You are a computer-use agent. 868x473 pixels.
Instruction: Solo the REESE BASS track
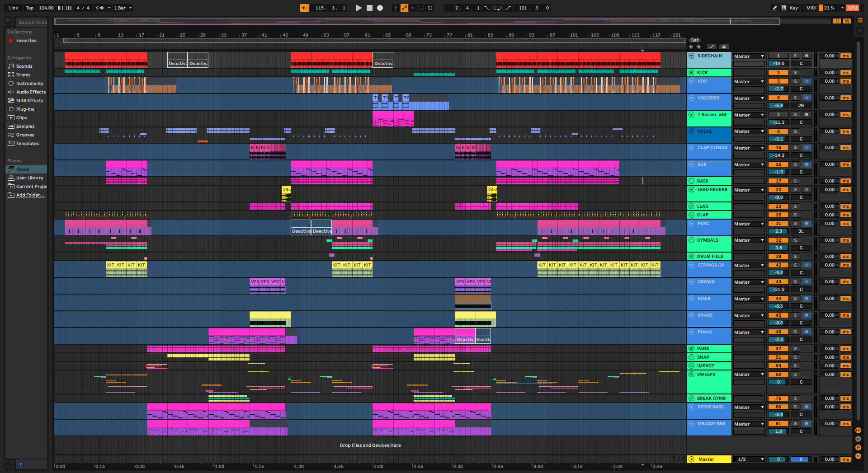coord(795,407)
